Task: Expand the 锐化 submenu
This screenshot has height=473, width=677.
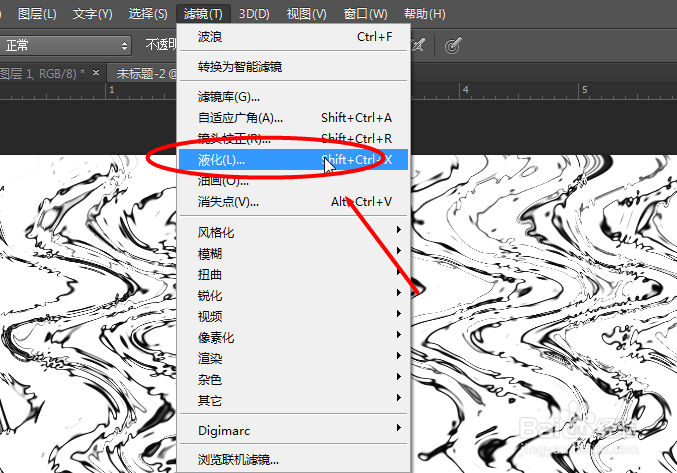Action: 294,296
